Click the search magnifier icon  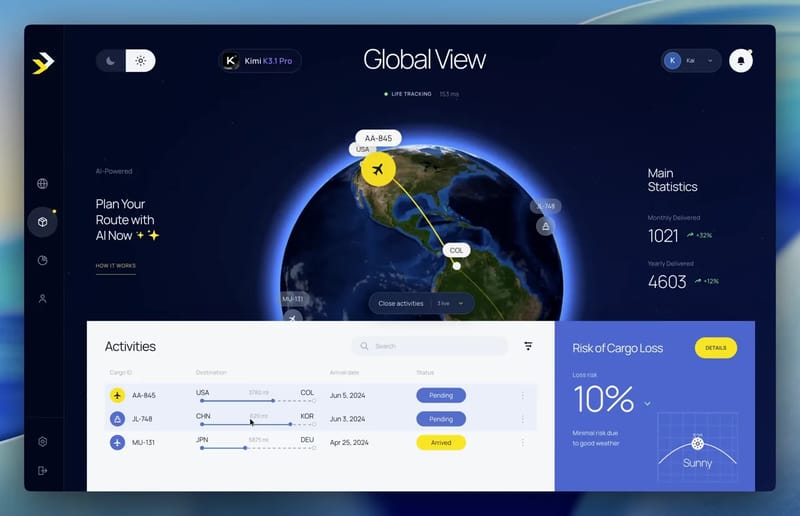pos(364,346)
